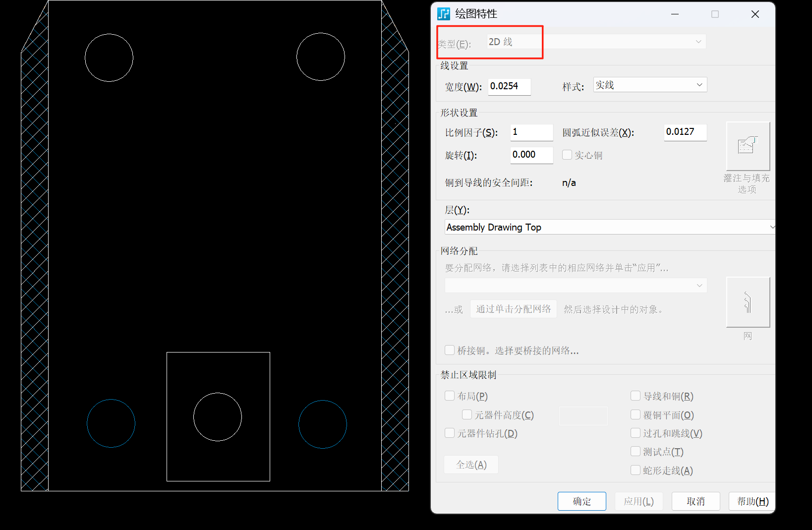Click the 帮助(H) button
Screen dimensions: 812x530
pyautogui.click(x=752, y=501)
